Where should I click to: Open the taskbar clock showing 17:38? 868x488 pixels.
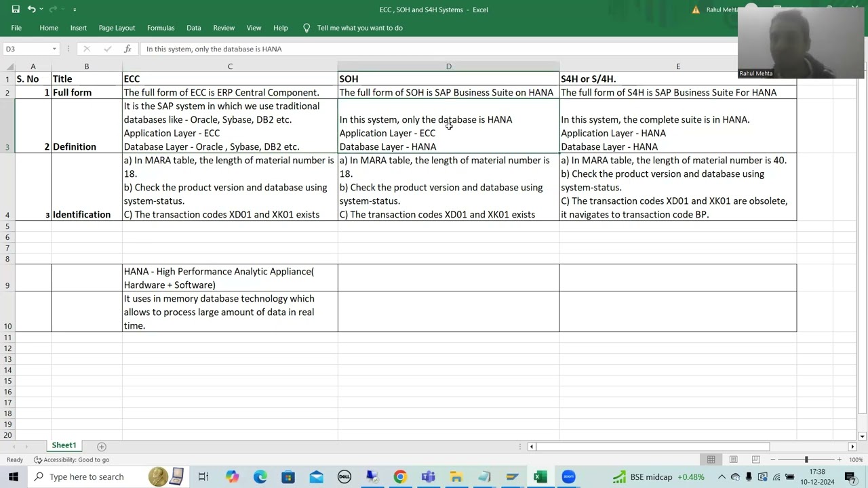(x=816, y=476)
